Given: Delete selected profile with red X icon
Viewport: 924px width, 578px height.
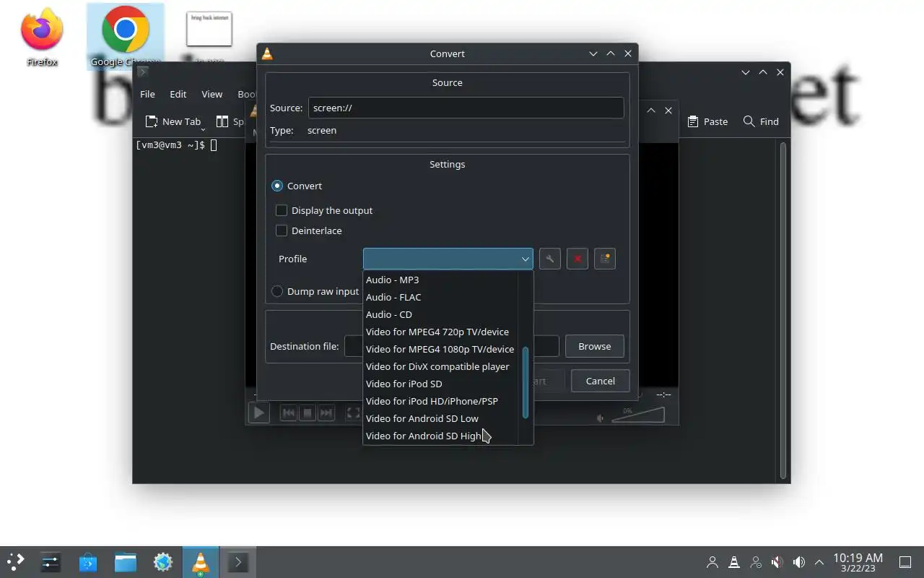Looking at the screenshot, I should [577, 259].
